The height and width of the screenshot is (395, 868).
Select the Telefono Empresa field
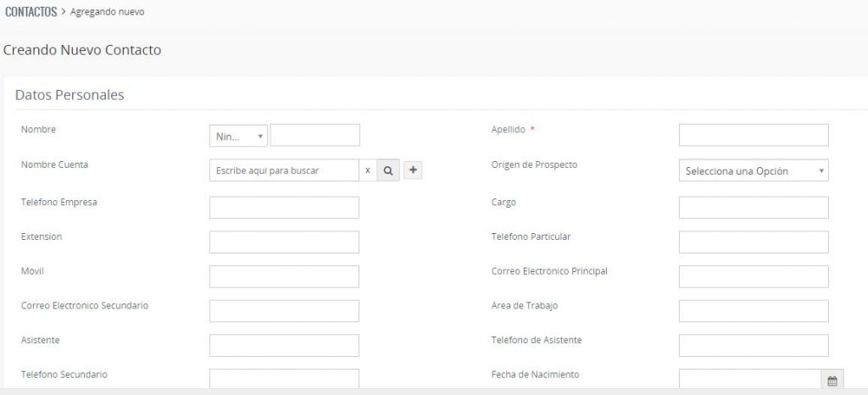click(x=284, y=208)
